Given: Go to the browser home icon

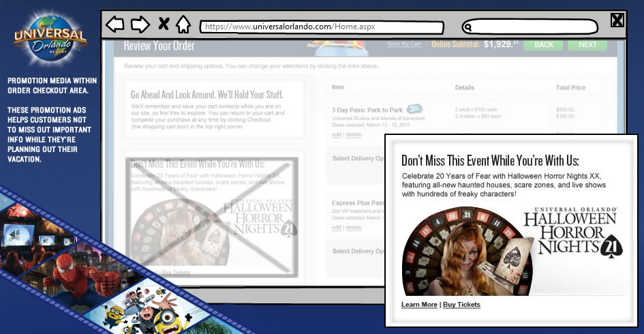Looking at the screenshot, I should pos(183,24).
